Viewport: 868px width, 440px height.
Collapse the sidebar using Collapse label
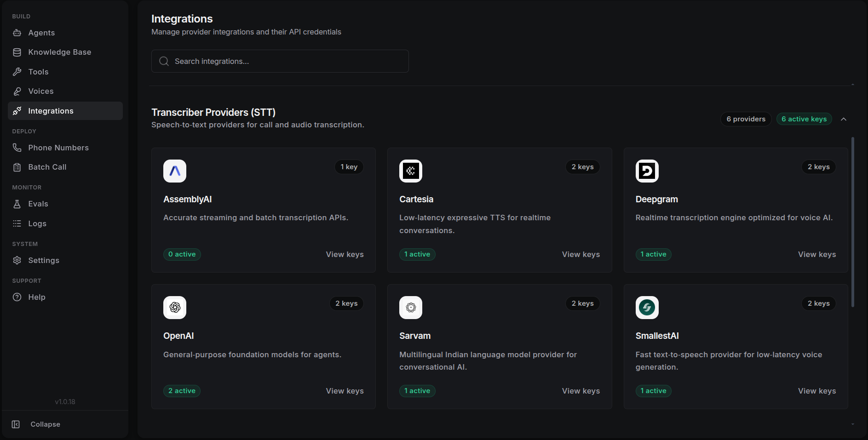click(x=46, y=424)
